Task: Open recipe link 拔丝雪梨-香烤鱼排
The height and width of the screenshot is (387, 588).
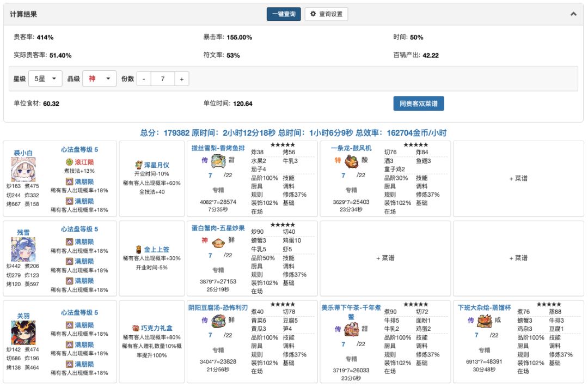Action: pyautogui.click(x=218, y=148)
